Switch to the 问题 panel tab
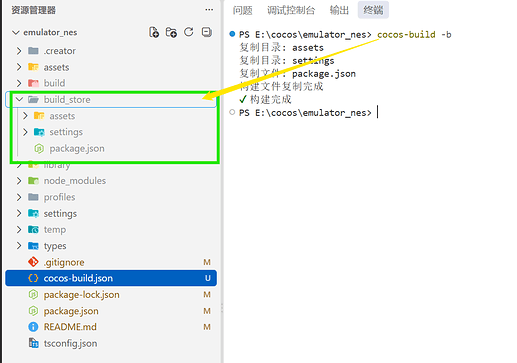 pos(242,10)
